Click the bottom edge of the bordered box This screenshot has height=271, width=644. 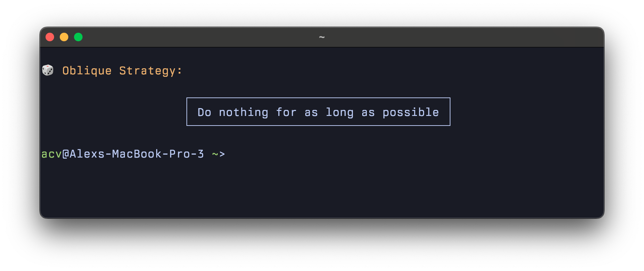[318, 125]
